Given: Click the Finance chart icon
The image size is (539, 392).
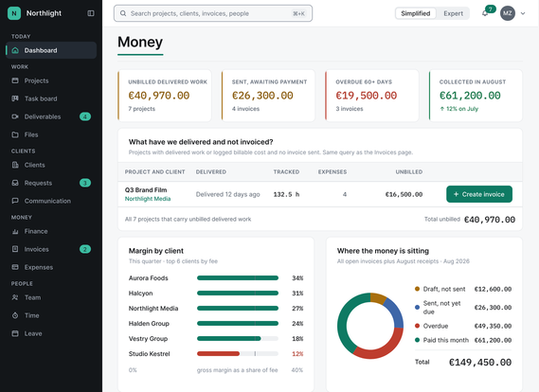Looking at the screenshot, I should 15,231.
